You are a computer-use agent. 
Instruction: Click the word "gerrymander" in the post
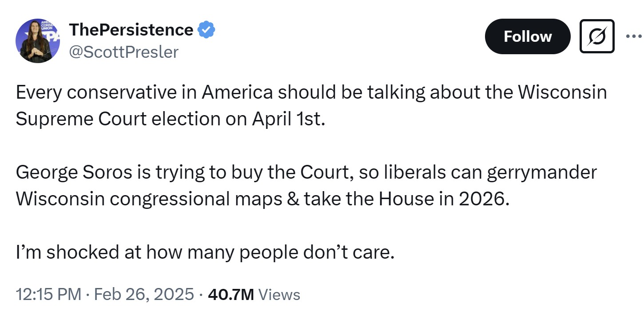pyautogui.click(x=542, y=173)
